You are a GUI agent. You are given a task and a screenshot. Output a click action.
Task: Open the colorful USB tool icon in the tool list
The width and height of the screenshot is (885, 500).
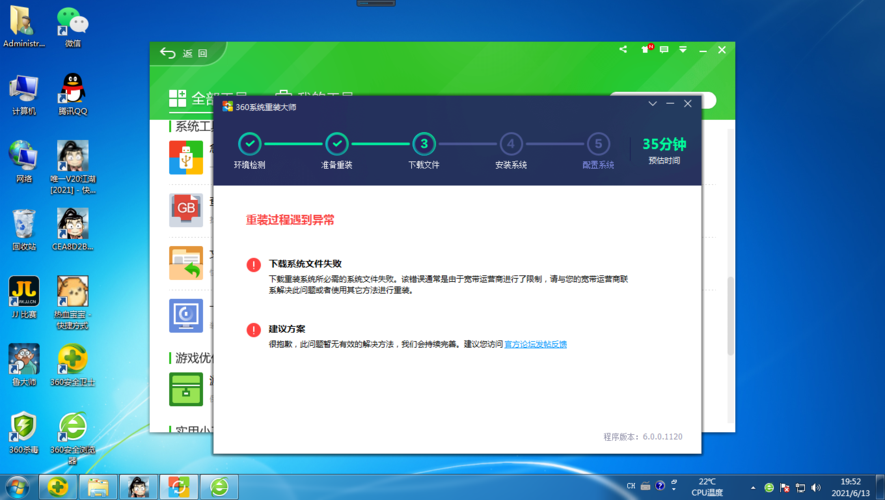tap(186, 157)
